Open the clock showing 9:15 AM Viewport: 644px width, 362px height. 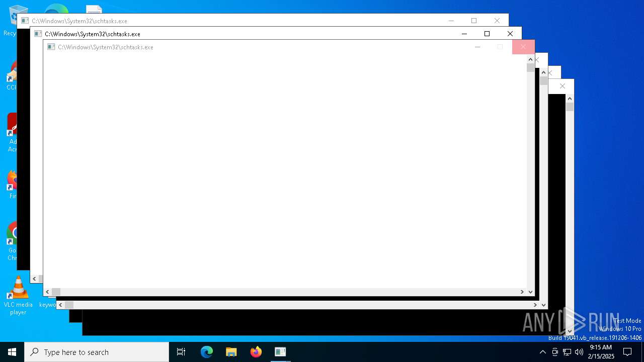[x=601, y=351]
